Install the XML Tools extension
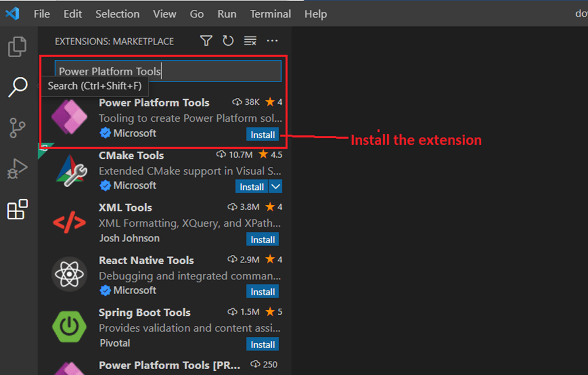Screen dimensions: 588x375 262,239
